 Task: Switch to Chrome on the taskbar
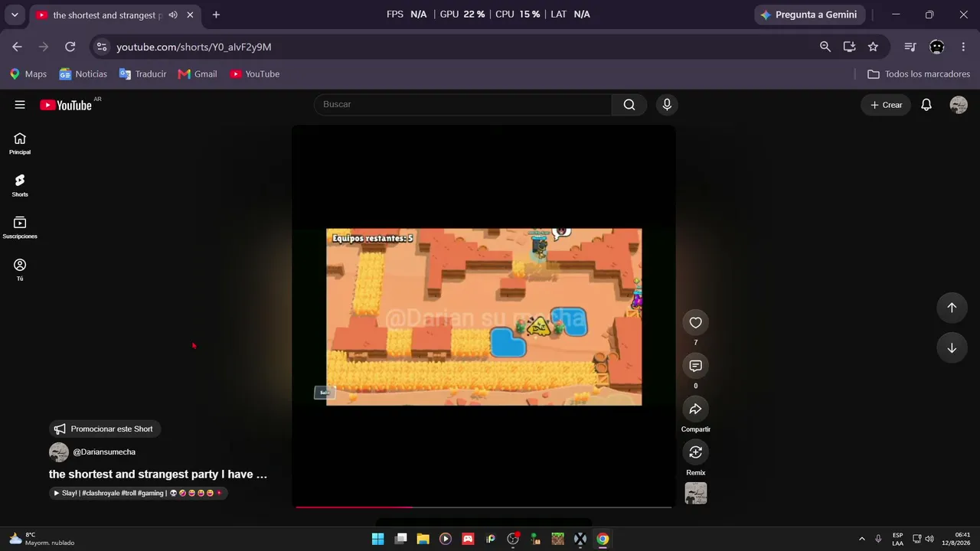(603, 539)
